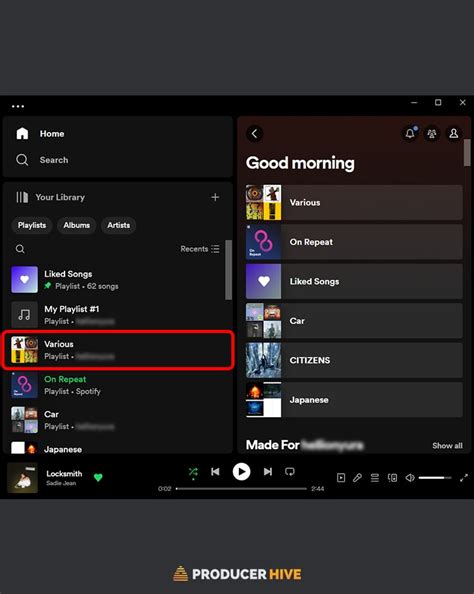The image size is (474, 594).
Task: Open the play queue icon
Action: [375, 478]
